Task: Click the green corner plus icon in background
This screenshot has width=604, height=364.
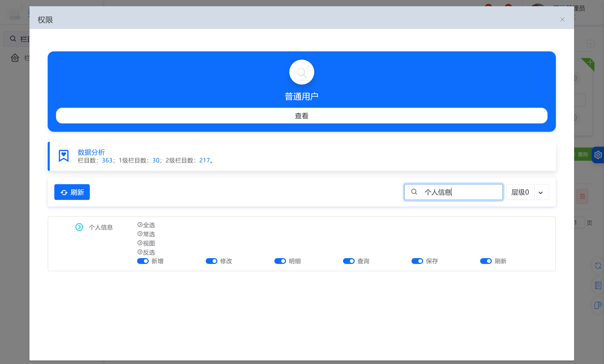Action: 590,63
